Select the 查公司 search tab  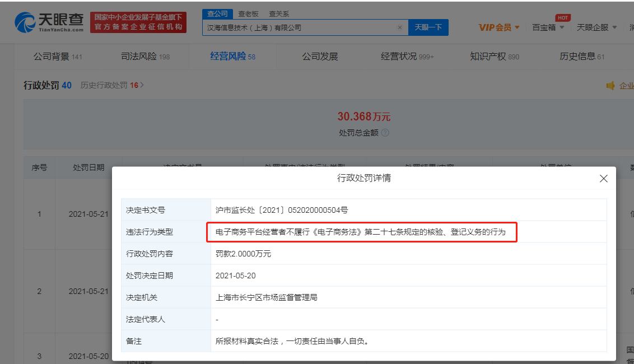tap(217, 14)
